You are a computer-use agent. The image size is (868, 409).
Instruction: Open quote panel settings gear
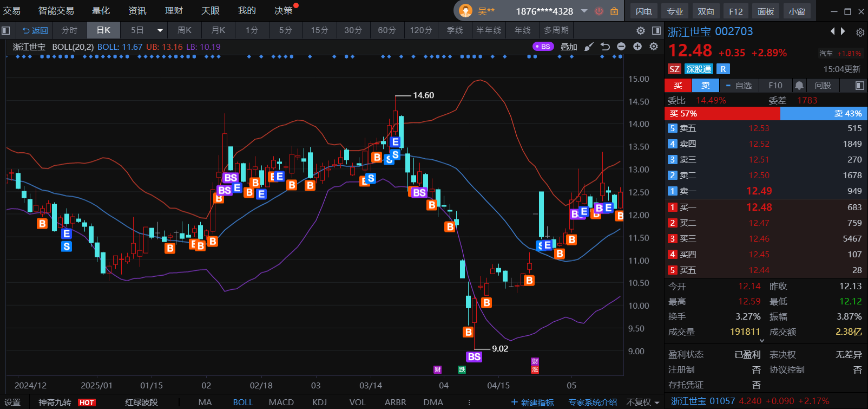(x=860, y=33)
